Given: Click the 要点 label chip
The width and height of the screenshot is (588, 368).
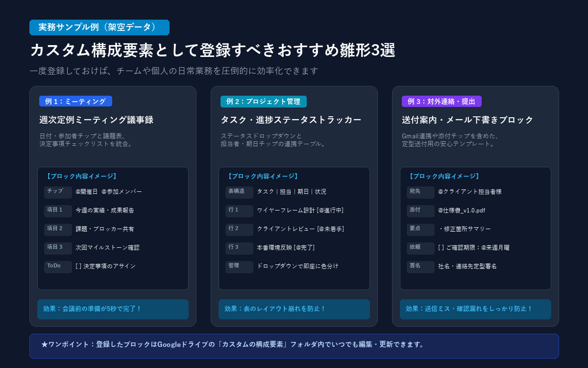Looking at the screenshot, I should click(420, 230).
